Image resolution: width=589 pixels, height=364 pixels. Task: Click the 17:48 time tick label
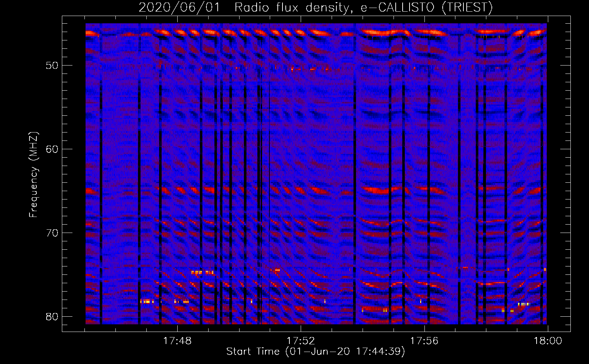point(177,341)
